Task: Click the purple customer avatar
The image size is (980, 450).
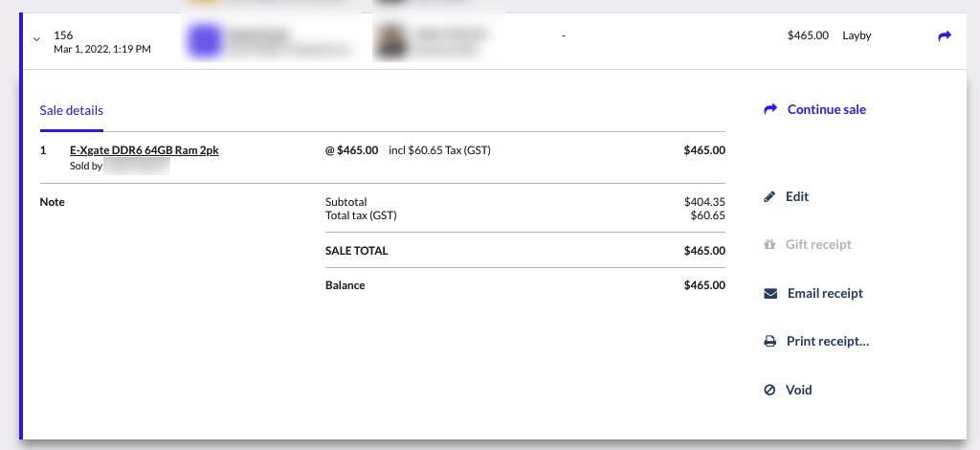Action: [203, 40]
